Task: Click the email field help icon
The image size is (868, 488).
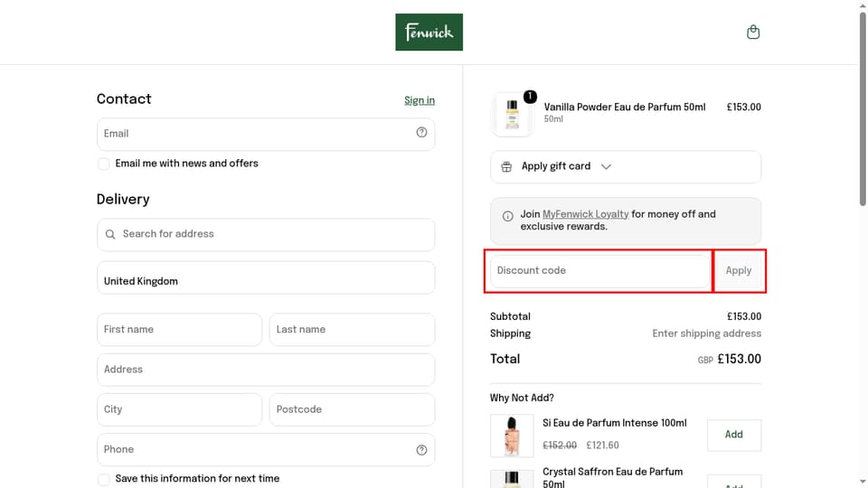Action: [422, 132]
